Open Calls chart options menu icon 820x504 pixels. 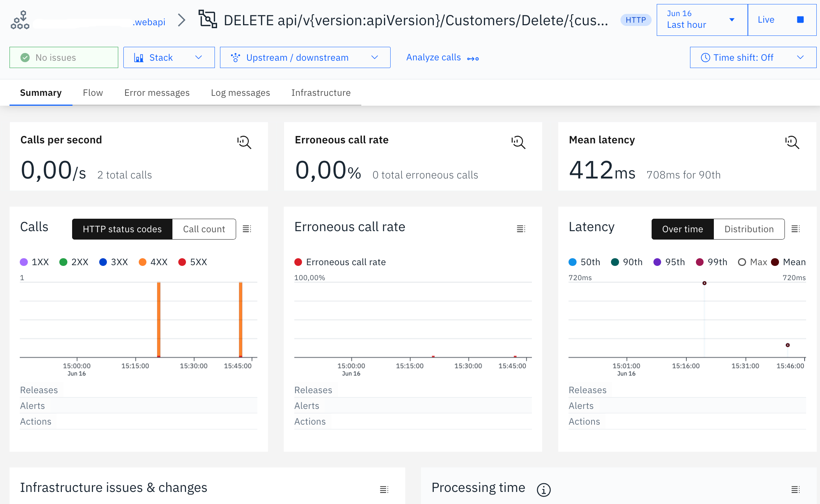247,229
